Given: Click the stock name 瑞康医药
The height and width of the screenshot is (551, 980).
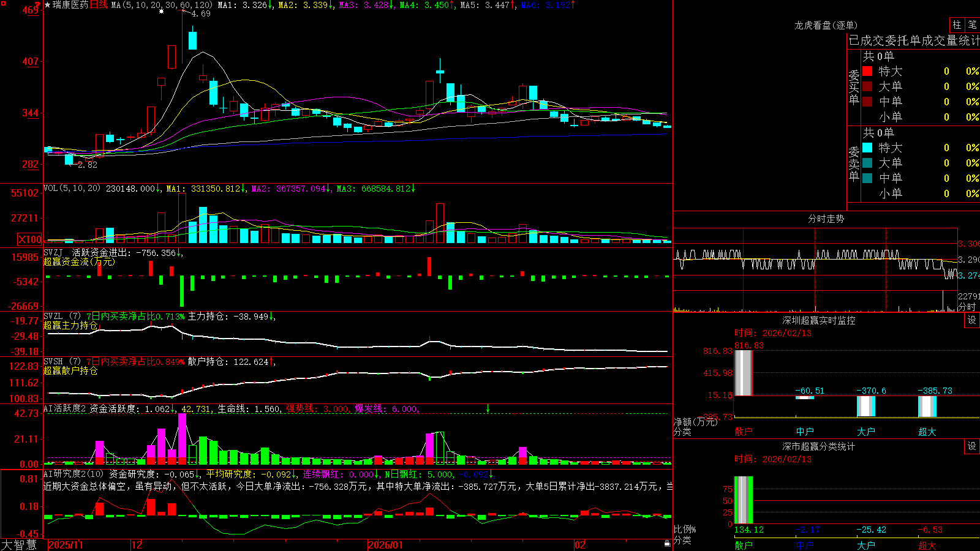Looking at the screenshot, I should pyautogui.click(x=70, y=5).
